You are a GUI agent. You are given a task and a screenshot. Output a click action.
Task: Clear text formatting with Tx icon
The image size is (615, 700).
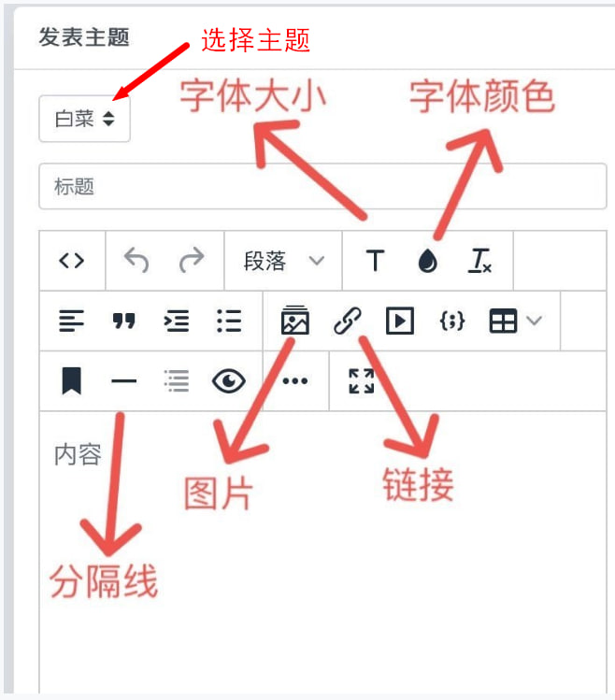479,260
